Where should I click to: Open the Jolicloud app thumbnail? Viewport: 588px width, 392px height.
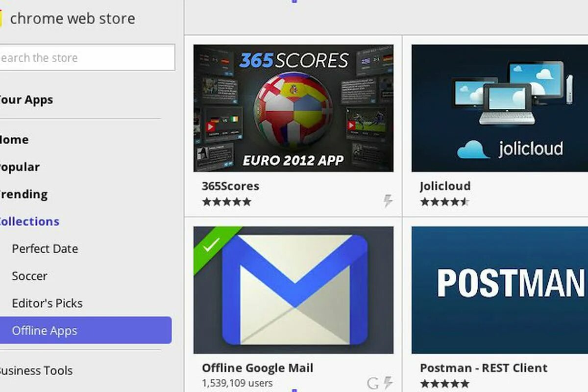(x=500, y=108)
